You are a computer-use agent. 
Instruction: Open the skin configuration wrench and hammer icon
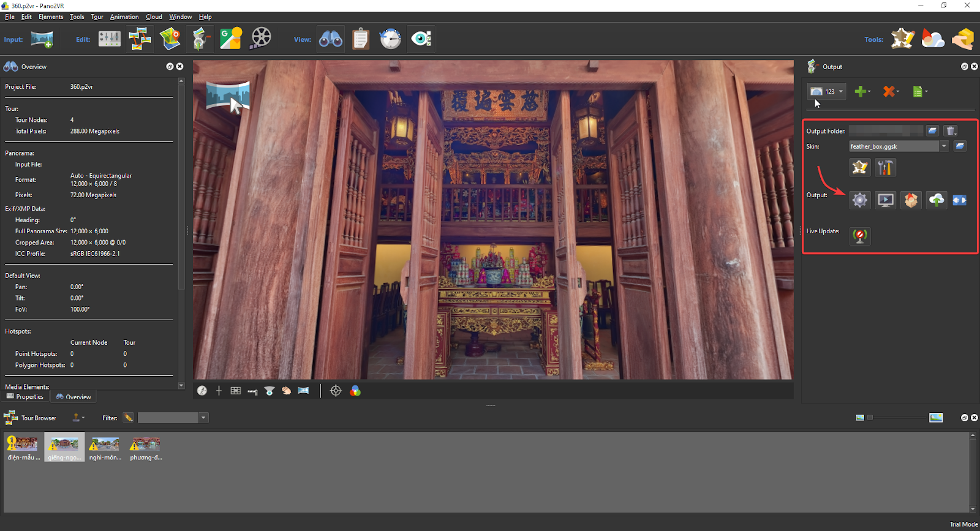coord(885,167)
